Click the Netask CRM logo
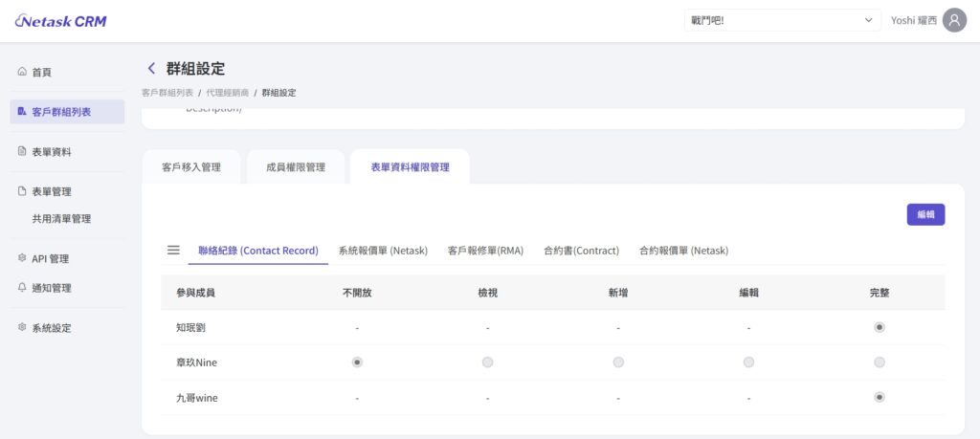This screenshot has height=439, width=980. tap(61, 21)
